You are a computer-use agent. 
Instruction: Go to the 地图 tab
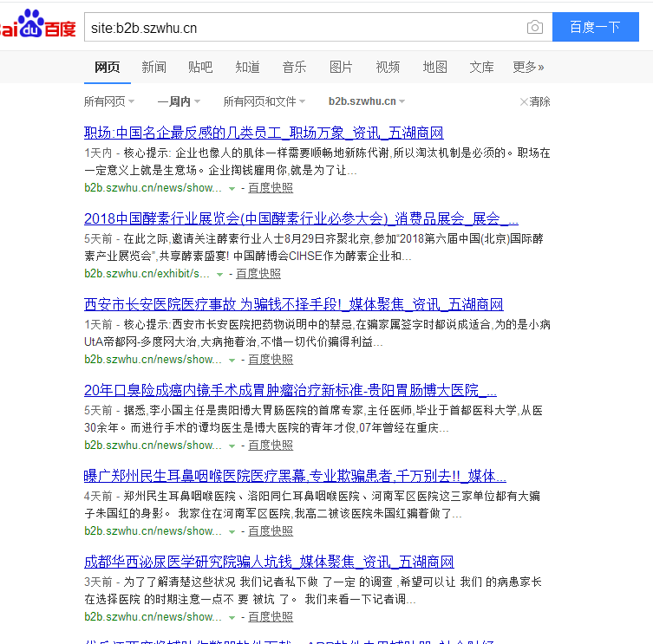tap(434, 67)
